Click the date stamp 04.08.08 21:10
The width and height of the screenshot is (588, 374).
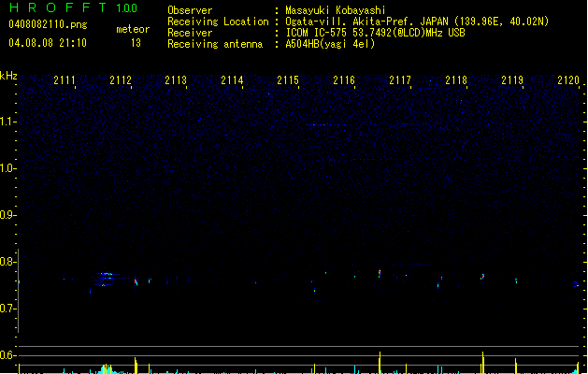tap(48, 43)
